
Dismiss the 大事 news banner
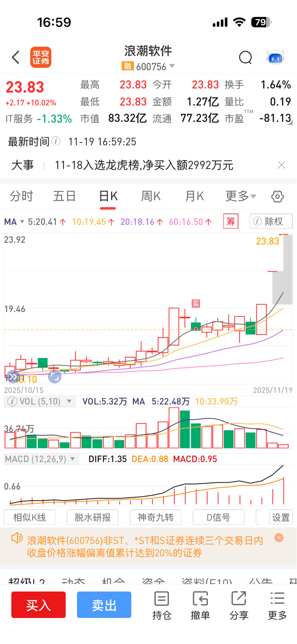282,165
